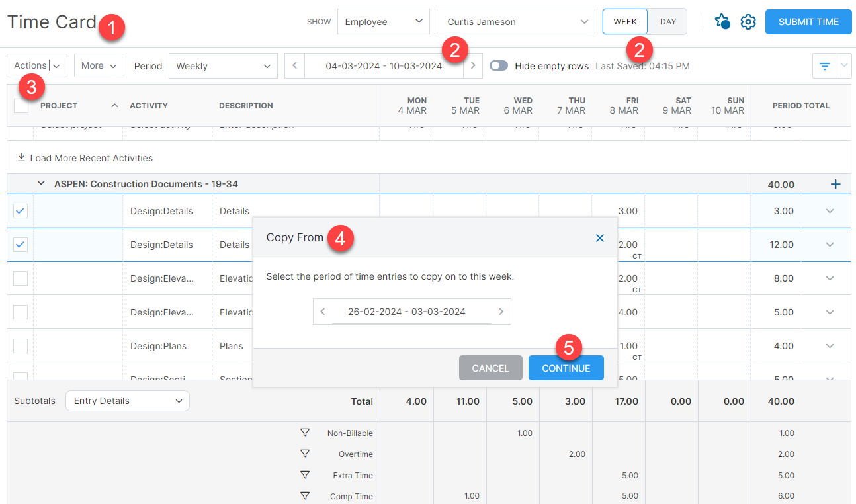The height and width of the screenshot is (504, 856).
Task: Switch to the DAY tab
Action: pos(667,21)
